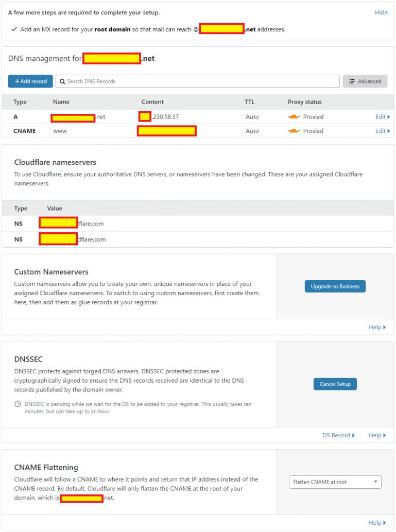This screenshot has height=532, width=396.
Task: Click the Proxy status column header
Action: [x=304, y=102]
